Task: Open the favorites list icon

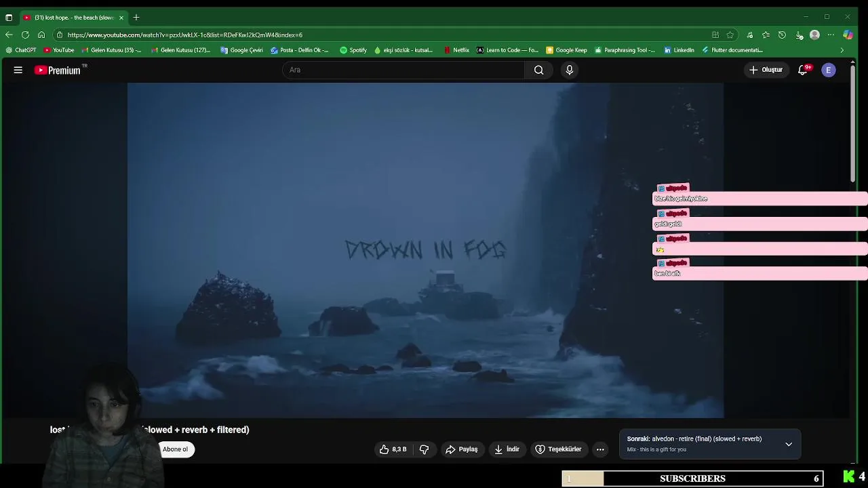Action: [766, 35]
